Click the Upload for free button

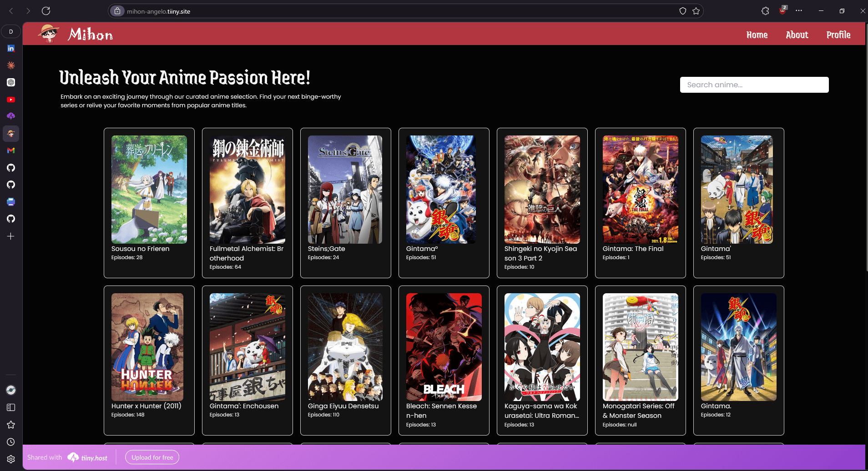point(152,457)
